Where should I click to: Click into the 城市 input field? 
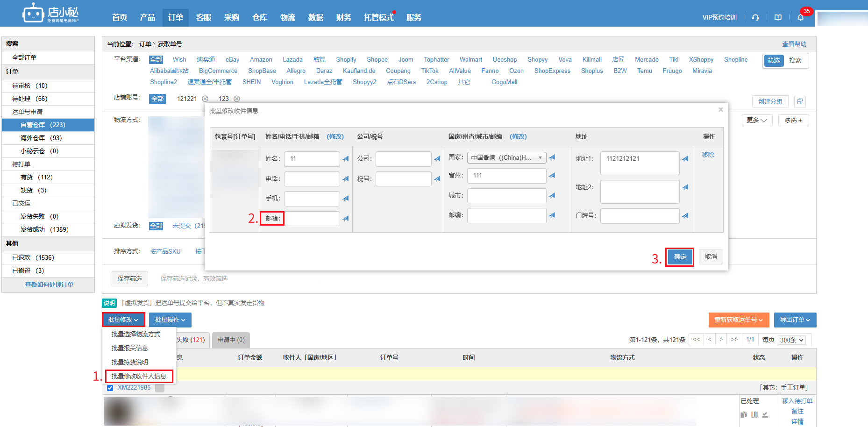coord(507,196)
